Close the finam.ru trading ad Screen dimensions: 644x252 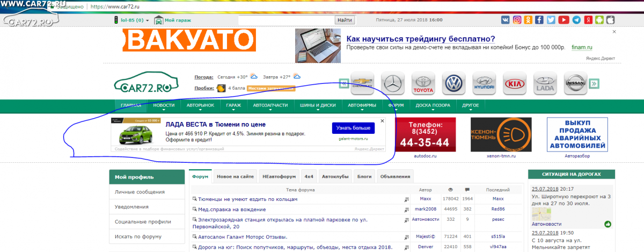614,32
